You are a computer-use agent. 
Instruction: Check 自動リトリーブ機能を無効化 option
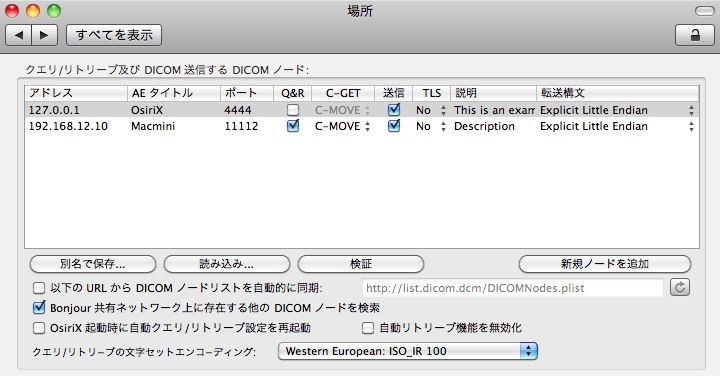point(368,328)
